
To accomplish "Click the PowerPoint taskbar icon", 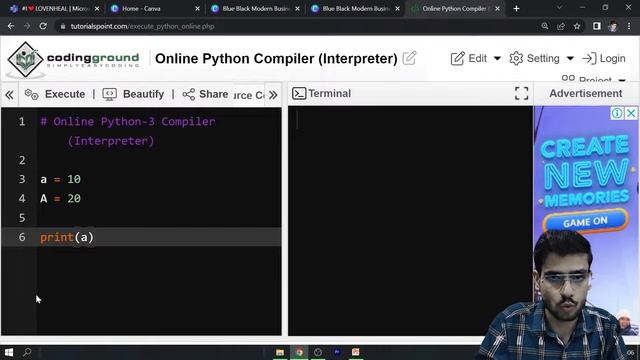I will pos(356,352).
